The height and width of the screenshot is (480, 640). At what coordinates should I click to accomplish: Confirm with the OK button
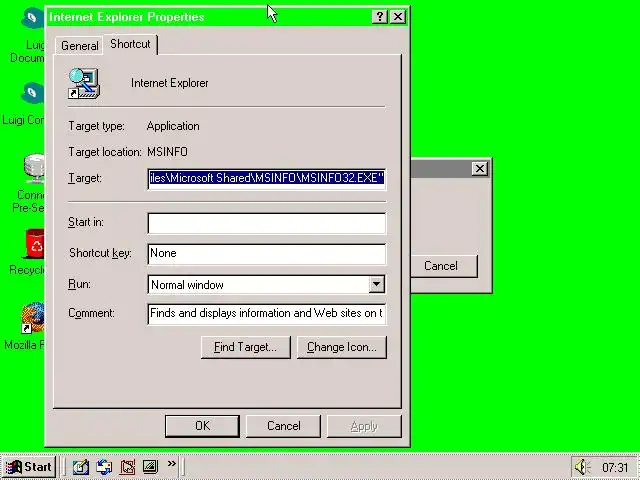[202, 426]
